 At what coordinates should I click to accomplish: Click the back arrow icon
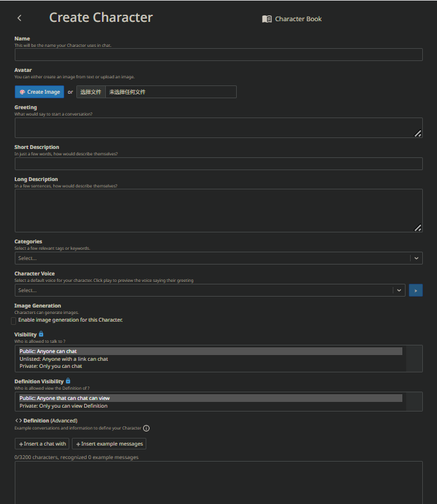pyautogui.click(x=19, y=19)
